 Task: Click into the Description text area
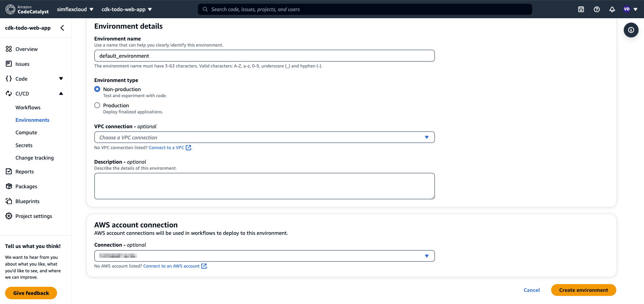(264, 186)
